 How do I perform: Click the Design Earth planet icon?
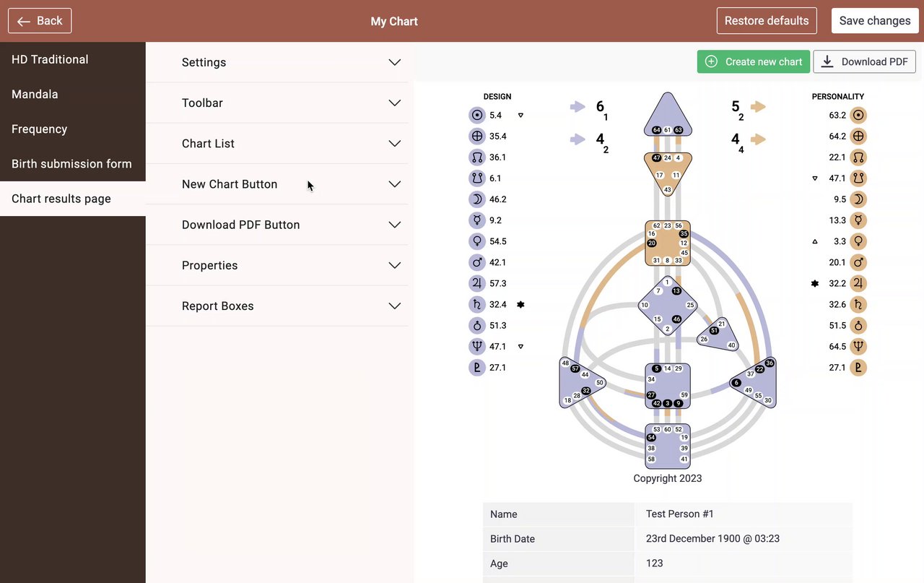coord(476,136)
